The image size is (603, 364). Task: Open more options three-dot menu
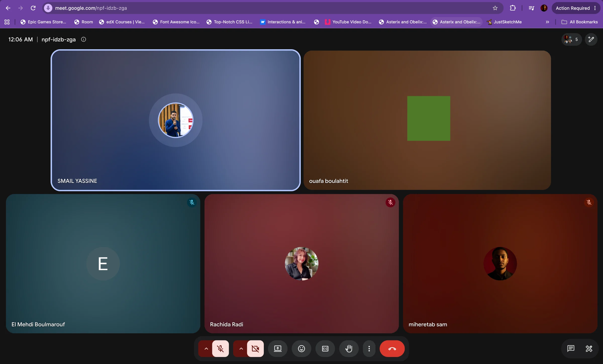point(369,349)
